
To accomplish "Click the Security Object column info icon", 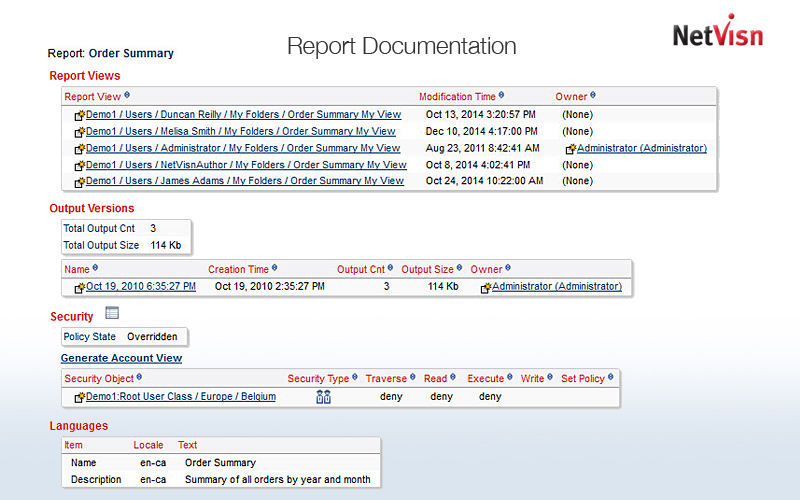I will (x=140, y=378).
